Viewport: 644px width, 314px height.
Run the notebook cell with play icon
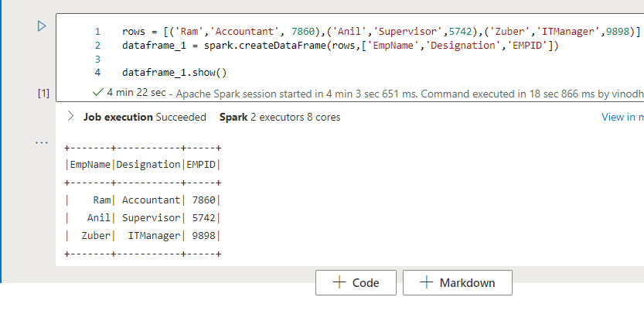pyautogui.click(x=42, y=26)
